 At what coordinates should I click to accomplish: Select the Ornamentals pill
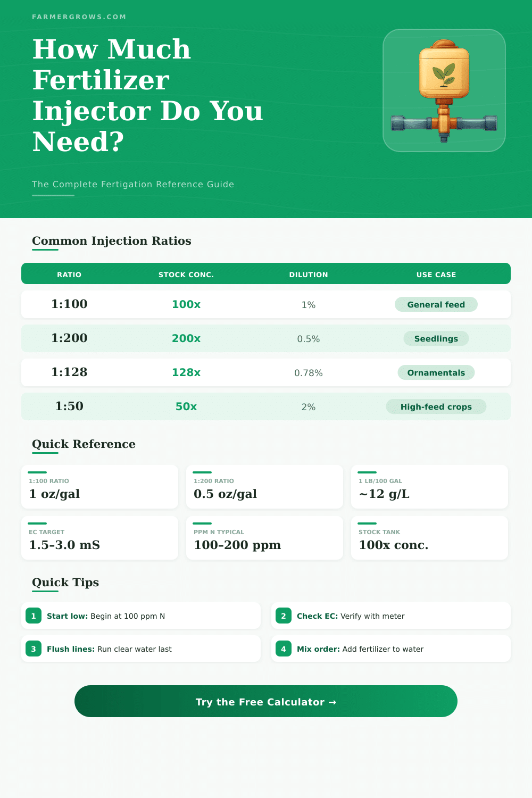click(x=436, y=372)
